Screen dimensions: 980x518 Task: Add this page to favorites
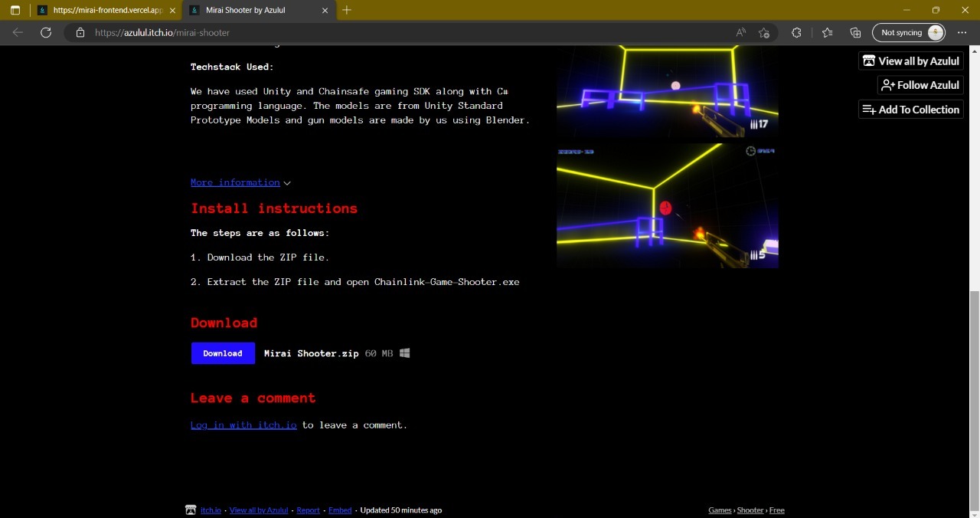[764, 32]
